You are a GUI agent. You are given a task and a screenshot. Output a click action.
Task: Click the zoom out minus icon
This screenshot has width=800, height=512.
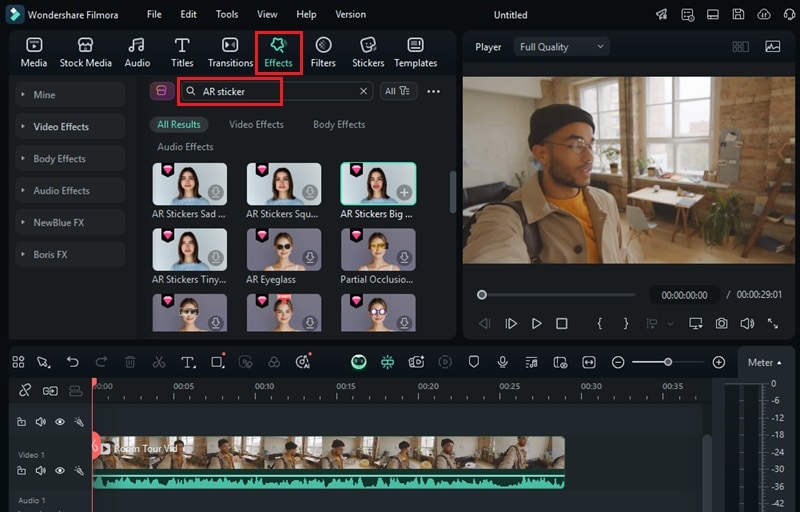click(618, 363)
